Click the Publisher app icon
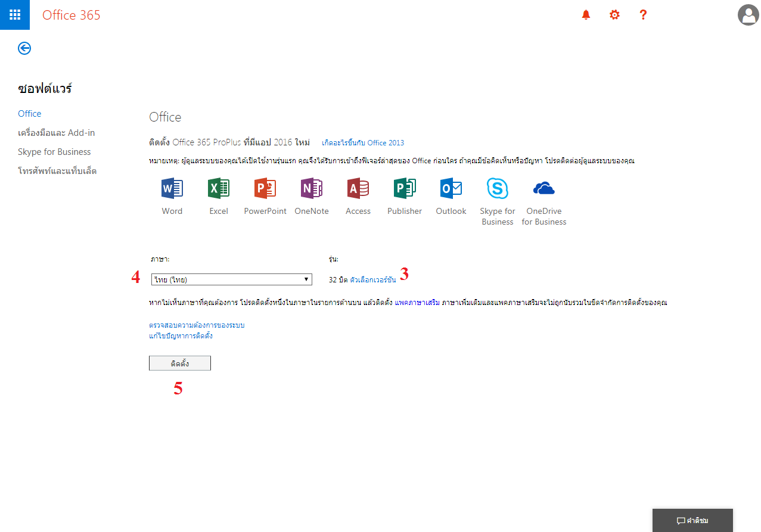This screenshot has height=532, width=761. [405, 189]
